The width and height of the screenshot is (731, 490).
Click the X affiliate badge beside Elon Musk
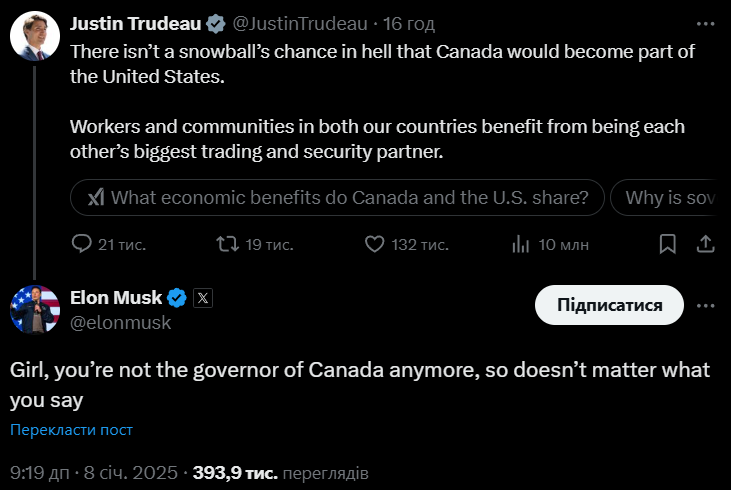(x=203, y=298)
